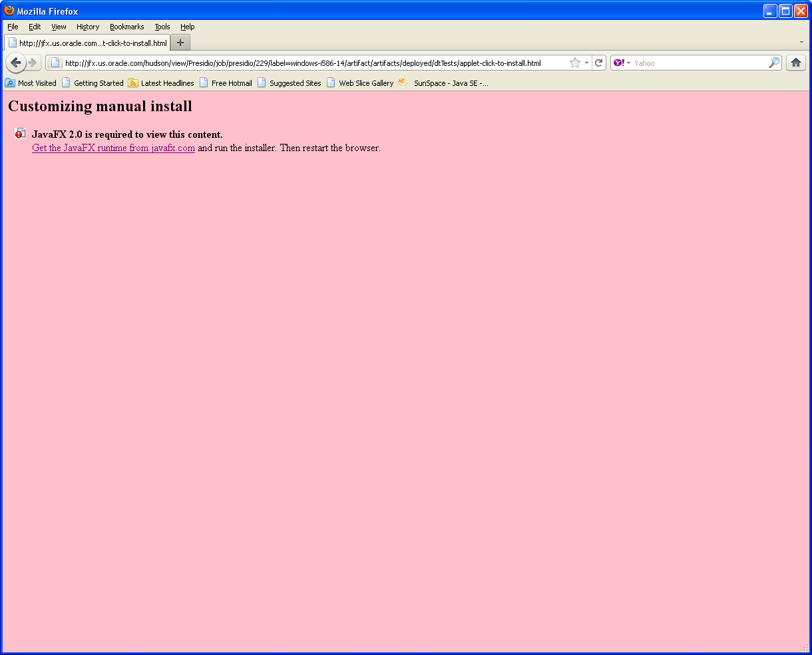Image resolution: width=812 pixels, height=655 pixels.
Task: Go to home page with Home button
Action: pos(796,63)
